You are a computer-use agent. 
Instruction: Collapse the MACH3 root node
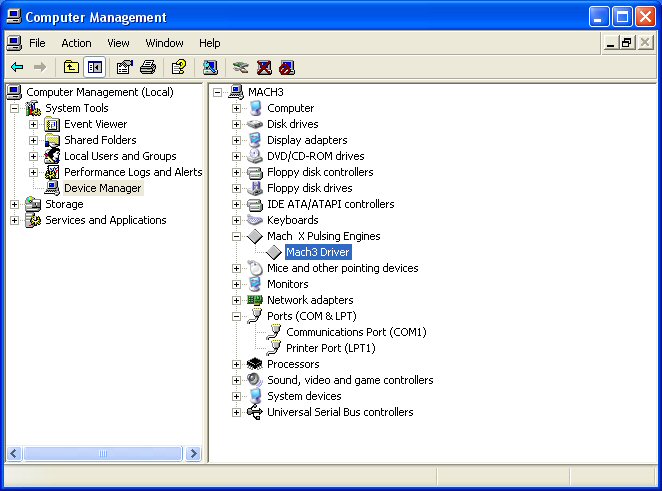click(217, 92)
